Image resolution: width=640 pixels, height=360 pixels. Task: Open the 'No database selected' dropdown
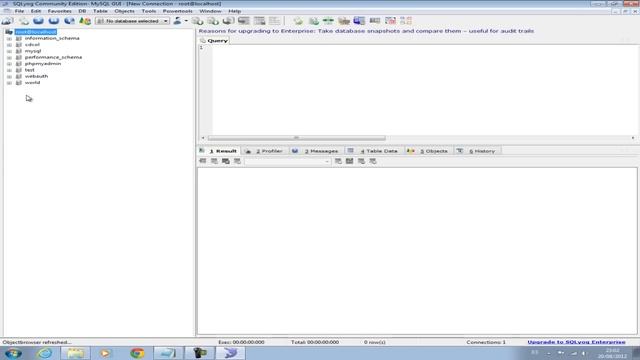click(132, 21)
